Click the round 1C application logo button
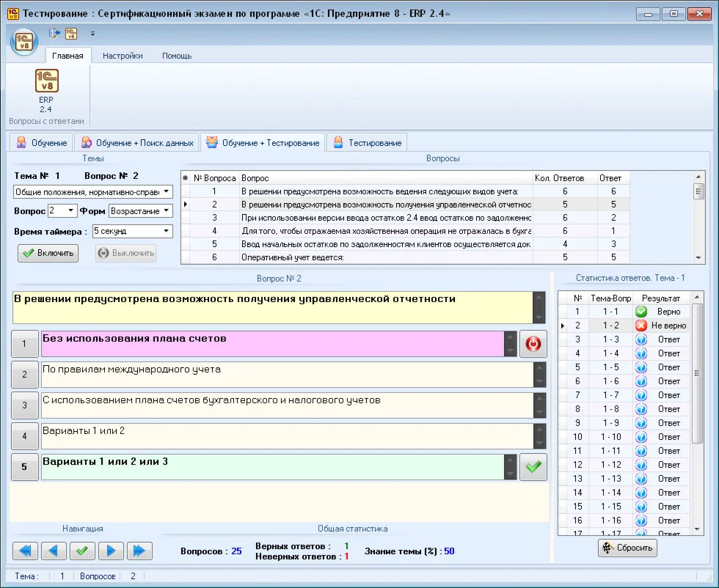Viewport: 719px width, 588px height. [x=24, y=40]
